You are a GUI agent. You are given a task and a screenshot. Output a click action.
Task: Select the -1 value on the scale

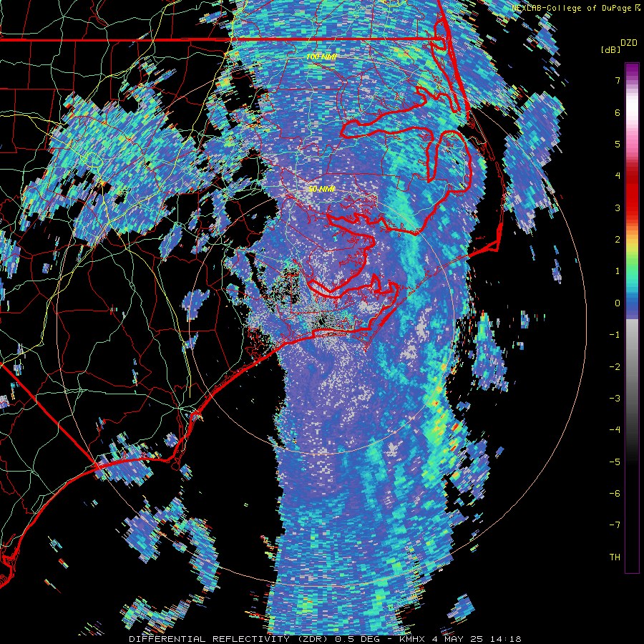click(x=615, y=335)
